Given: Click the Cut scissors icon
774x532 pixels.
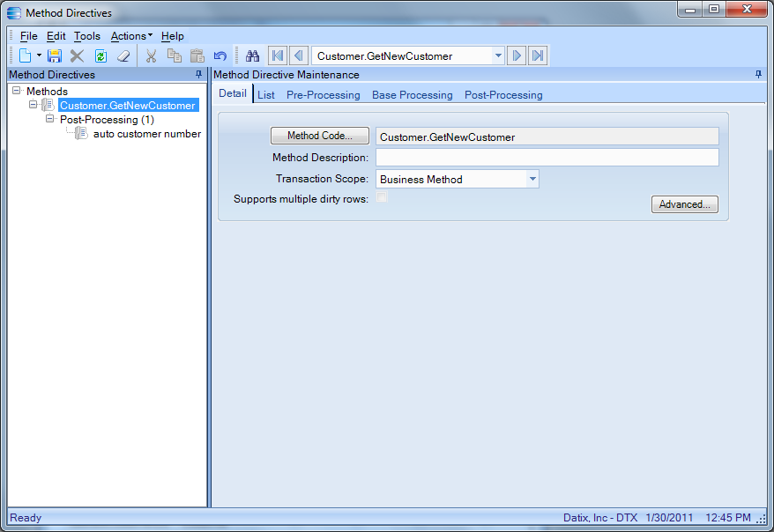Looking at the screenshot, I should [151, 55].
